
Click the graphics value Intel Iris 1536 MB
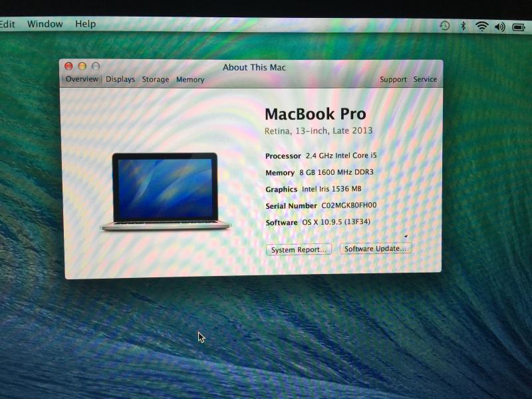(331, 189)
